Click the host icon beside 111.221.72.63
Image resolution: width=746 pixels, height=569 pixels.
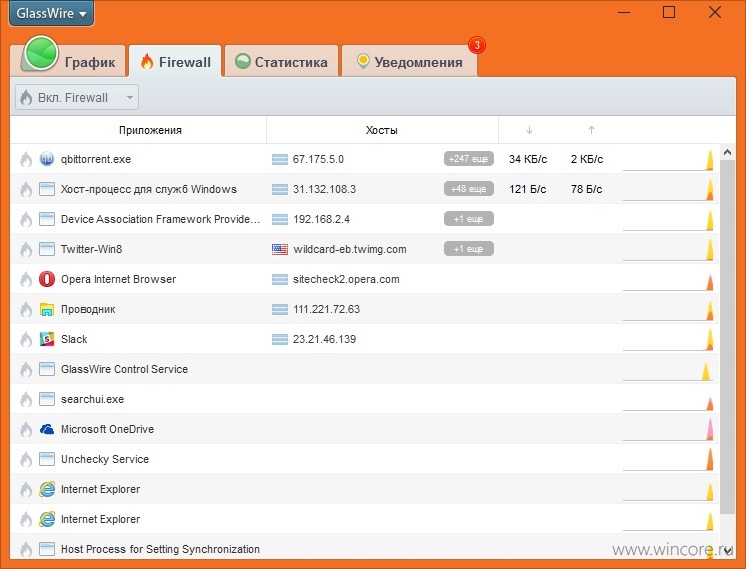click(280, 309)
